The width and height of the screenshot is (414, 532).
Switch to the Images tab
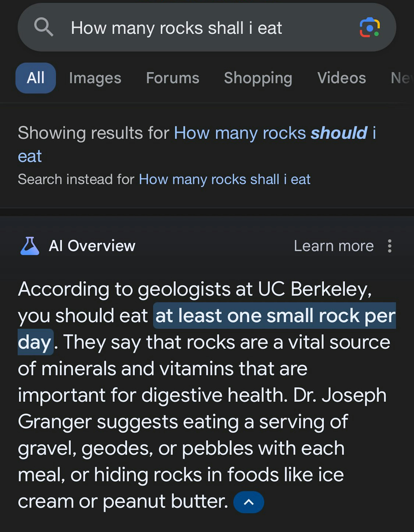(95, 78)
